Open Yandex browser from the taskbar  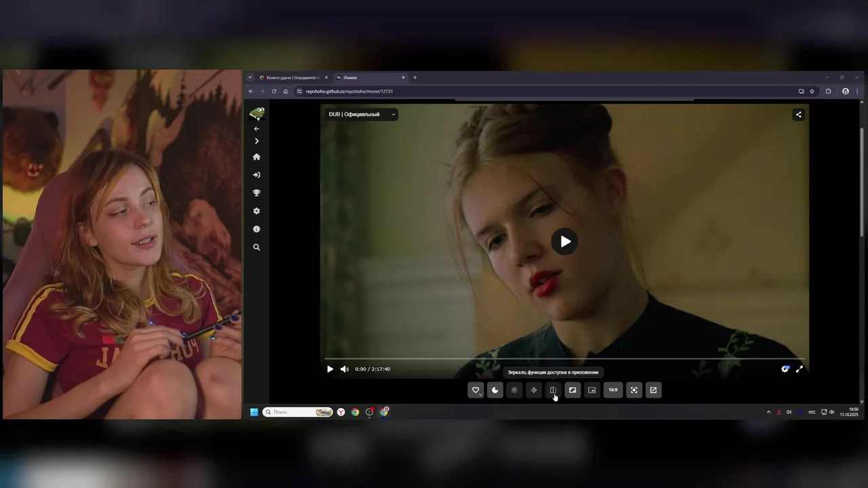coord(341,412)
